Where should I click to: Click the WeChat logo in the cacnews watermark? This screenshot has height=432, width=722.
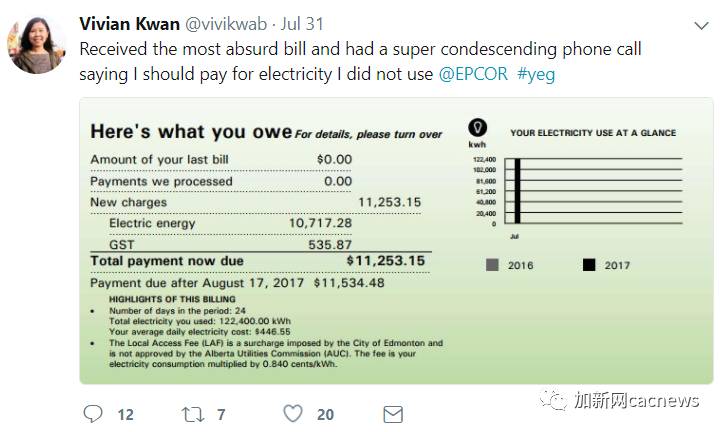(553, 400)
